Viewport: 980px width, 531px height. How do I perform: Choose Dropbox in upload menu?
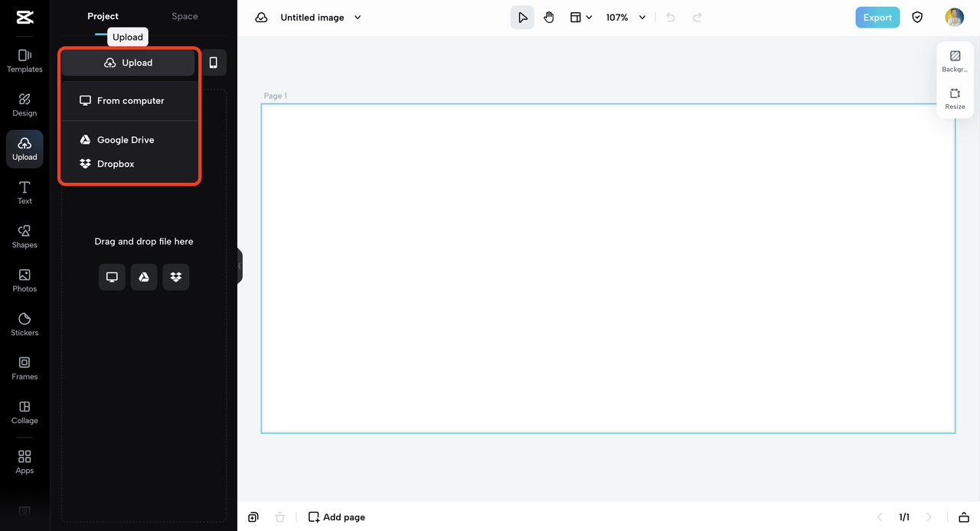(130, 164)
